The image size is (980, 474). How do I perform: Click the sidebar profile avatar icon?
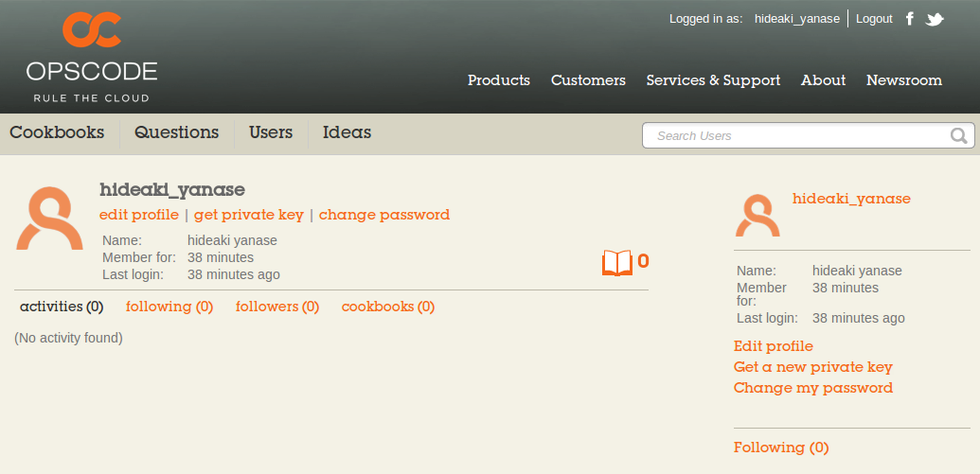(x=757, y=216)
